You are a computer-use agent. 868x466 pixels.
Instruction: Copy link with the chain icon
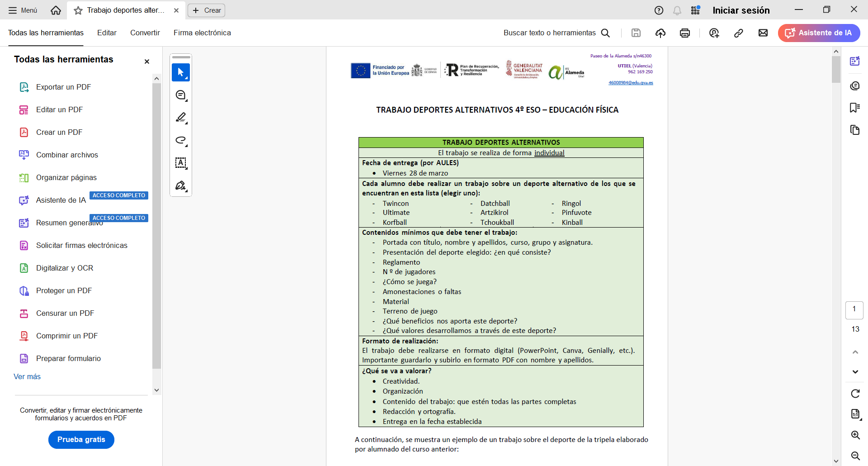tap(739, 33)
